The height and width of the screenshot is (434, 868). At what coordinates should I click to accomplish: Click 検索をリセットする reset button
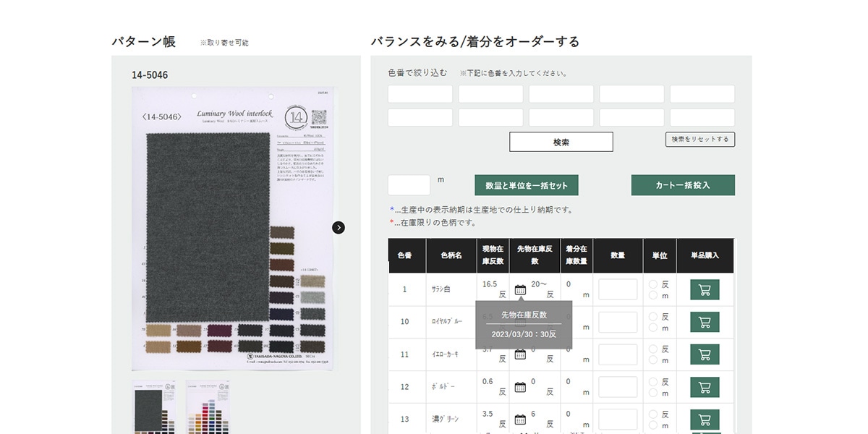(x=700, y=139)
